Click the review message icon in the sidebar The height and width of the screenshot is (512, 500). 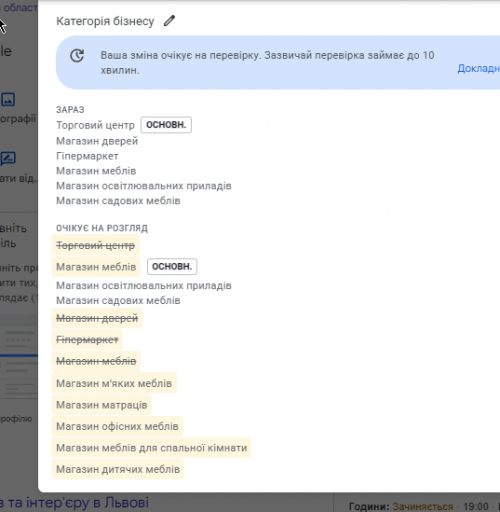coord(8,158)
